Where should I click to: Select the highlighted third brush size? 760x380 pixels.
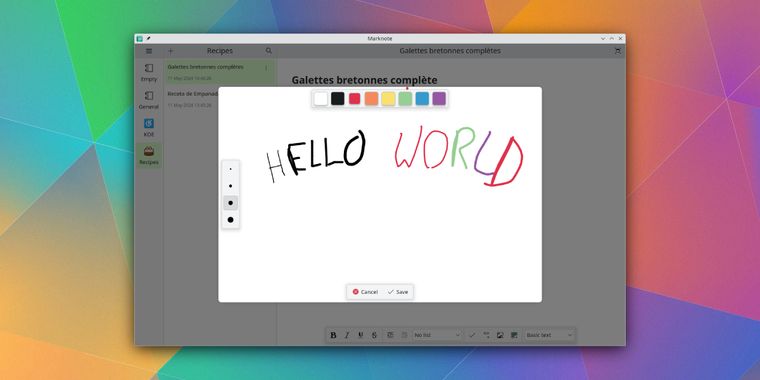tap(231, 203)
